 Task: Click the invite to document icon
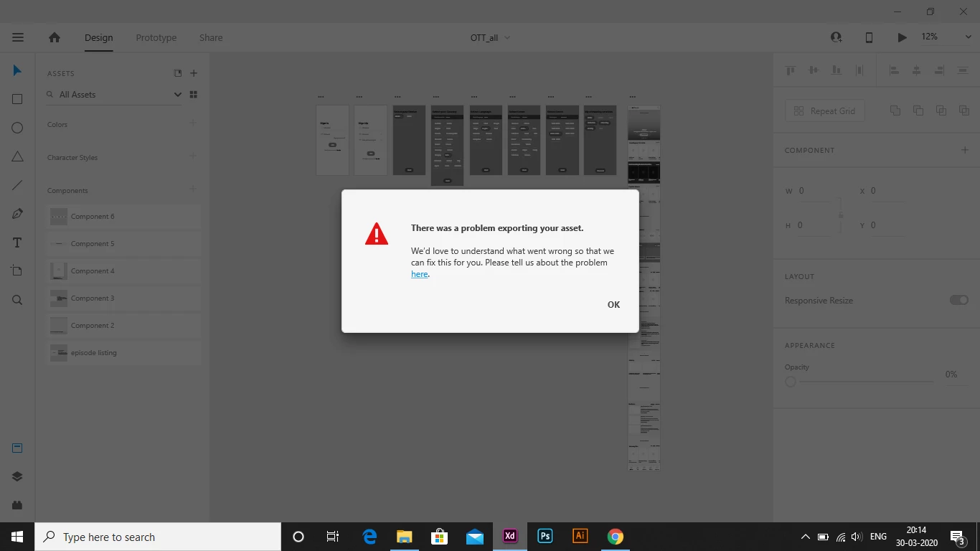pos(837,37)
